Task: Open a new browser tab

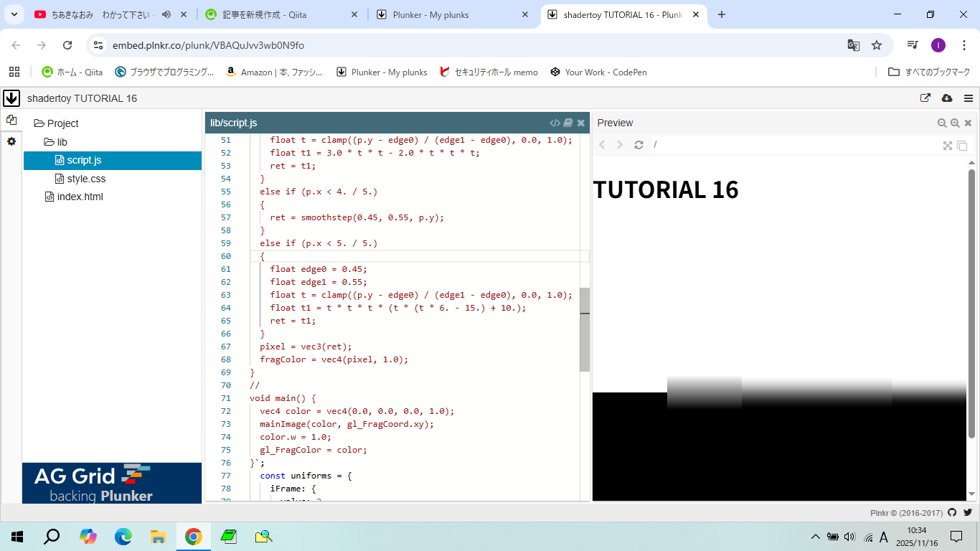Action: coord(722,14)
